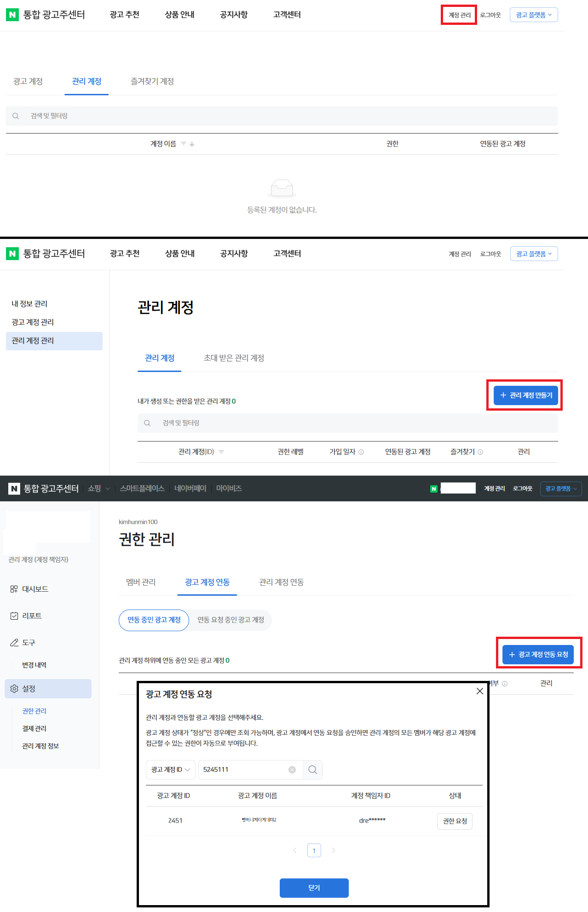Click the kimhunmin100 account name
The height and width of the screenshot is (912, 588).
click(138, 522)
